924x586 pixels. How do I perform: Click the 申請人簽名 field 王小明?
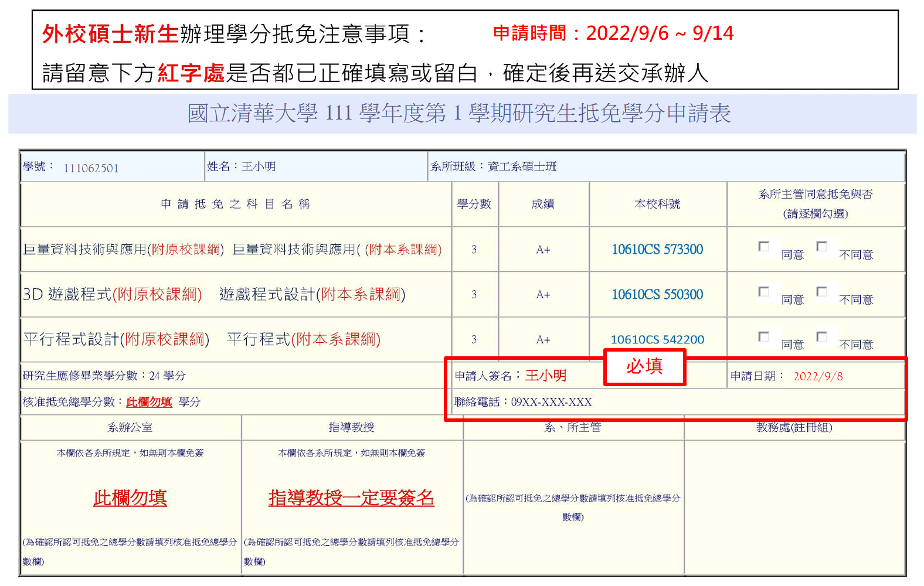click(x=545, y=376)
